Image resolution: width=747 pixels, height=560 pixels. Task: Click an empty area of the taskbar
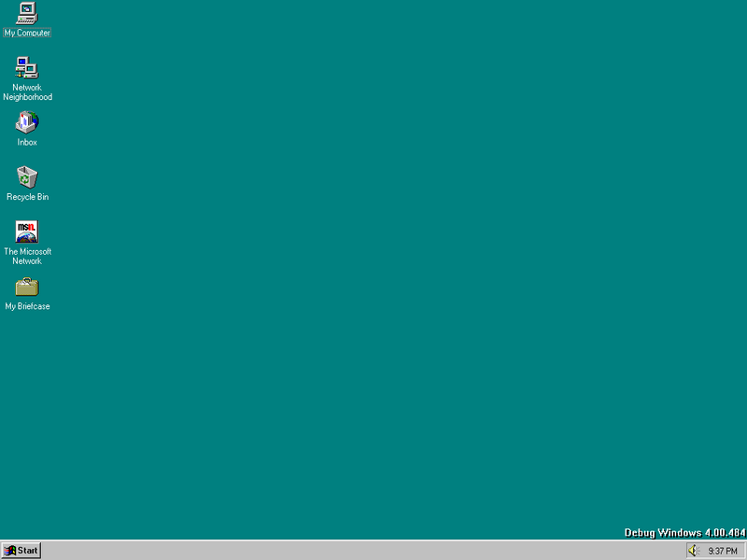pyautogui.click(x=373, y=550)
